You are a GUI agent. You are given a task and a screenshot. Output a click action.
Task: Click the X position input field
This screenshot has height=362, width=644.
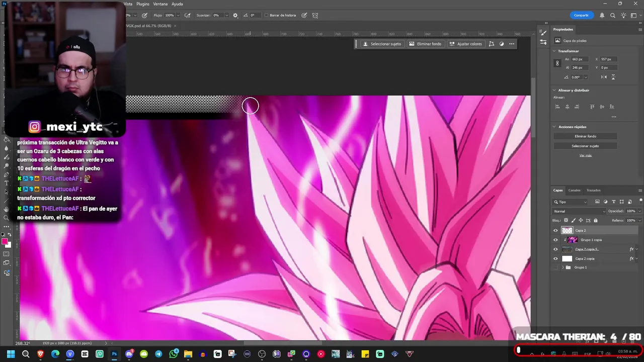(x=609, y=59)
